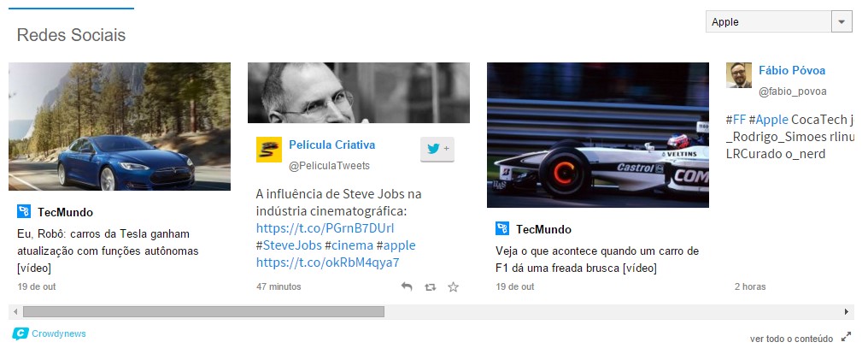Click the ver todo o conteúdo link
The width and height of the screenshot is (868, 354).
(791, 339)
